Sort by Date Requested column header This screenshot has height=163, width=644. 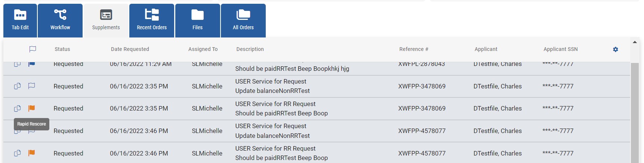tap(130, 49)
